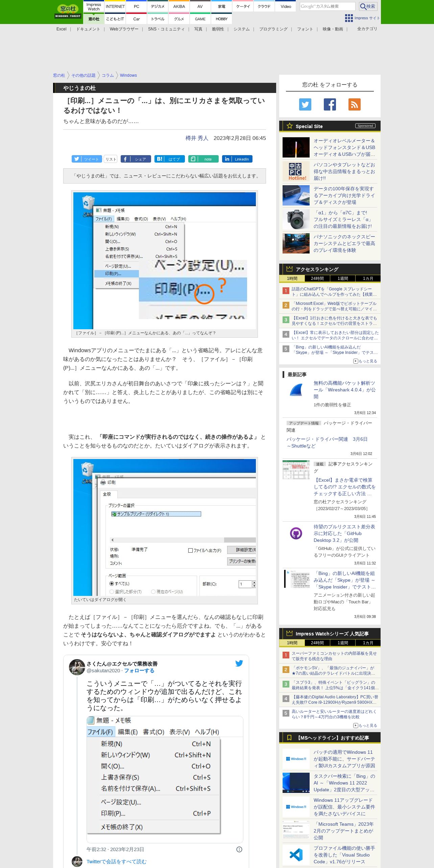434x868 pixels.
Task: Switch access ranking to 1週間
Action: tap(343, 279)
